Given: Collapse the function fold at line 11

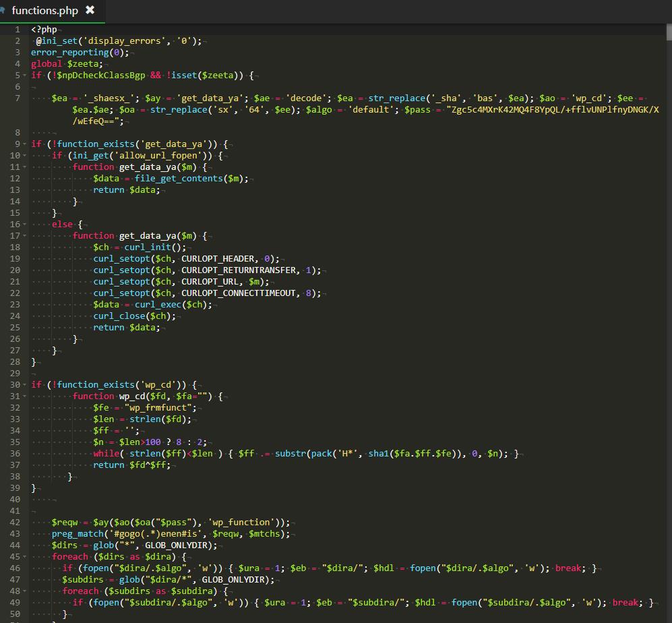Looking at the screenshot, I should coord(24,167).
